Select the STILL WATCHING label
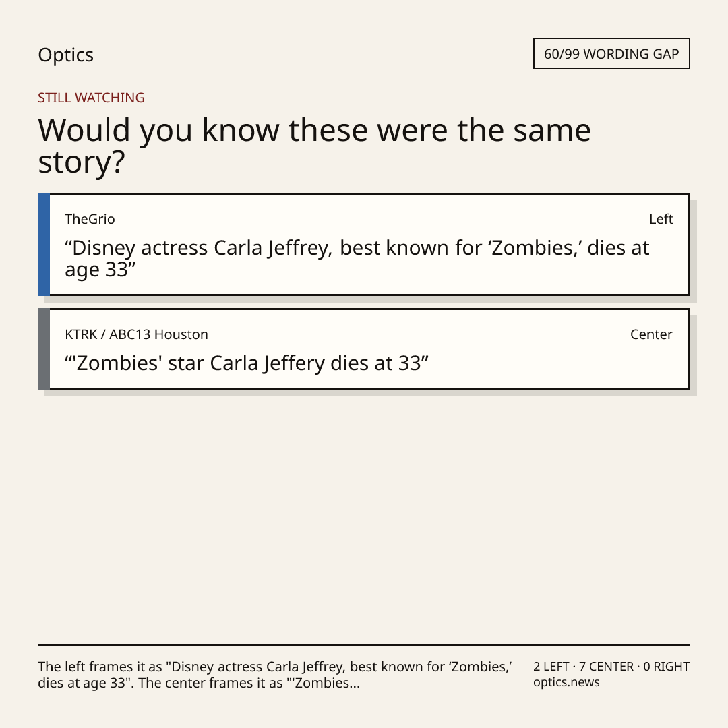 91,98
